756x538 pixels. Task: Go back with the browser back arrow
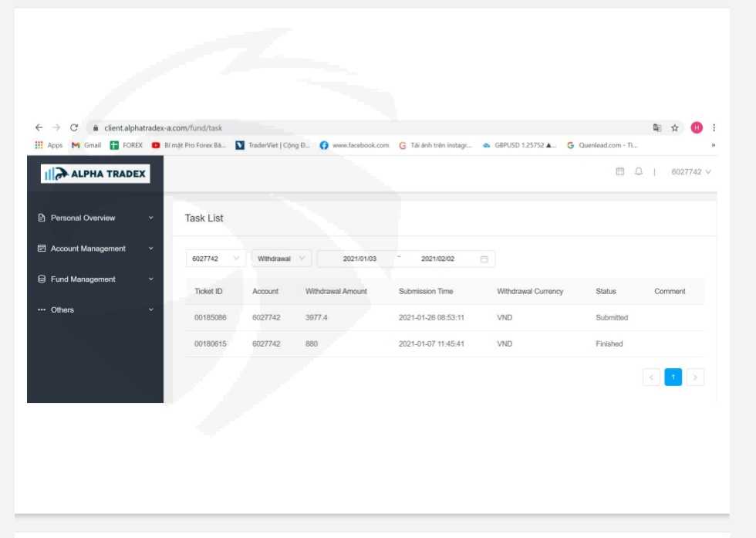point(39,128)
